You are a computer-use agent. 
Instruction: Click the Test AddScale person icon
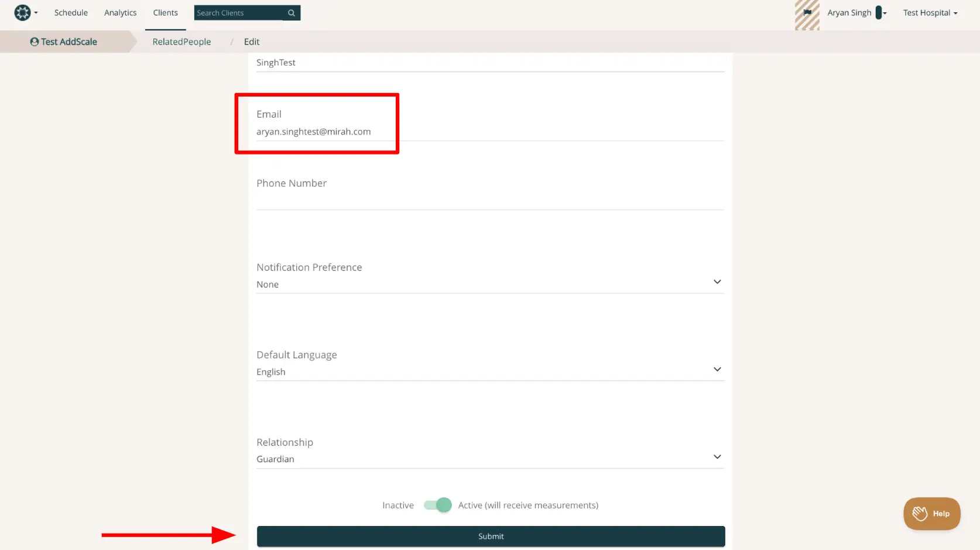click(x=35, y=42)
